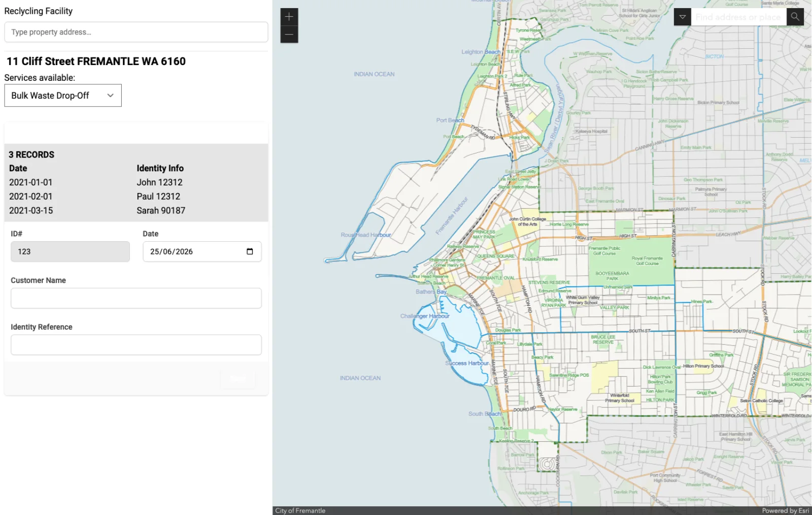812x515 pixels.
Task: Click the Date field showing 25/06/2026
Action: [202, 251]
